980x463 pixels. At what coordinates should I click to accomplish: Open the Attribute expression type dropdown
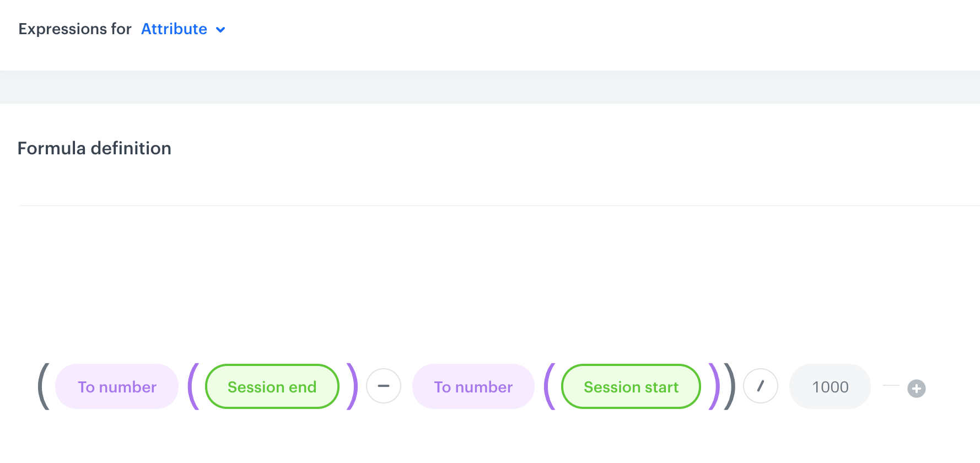(x=174, y=29)
